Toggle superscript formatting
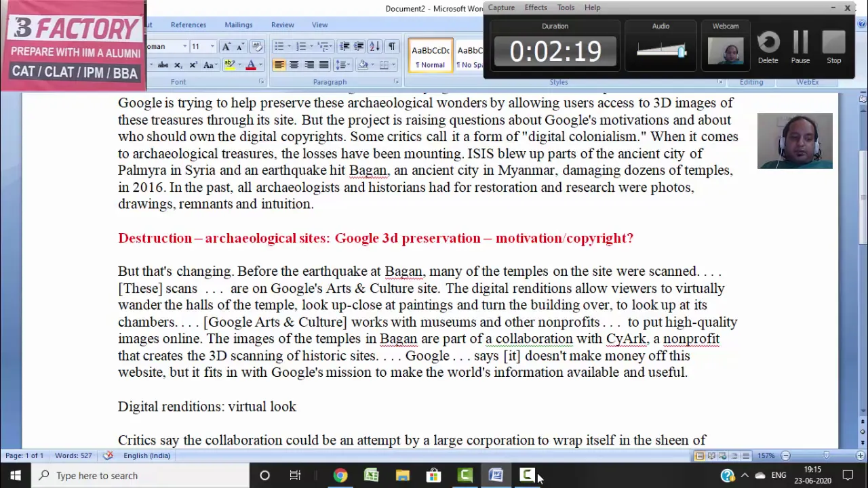Viewport: 868px width, 488px height. 193,65
